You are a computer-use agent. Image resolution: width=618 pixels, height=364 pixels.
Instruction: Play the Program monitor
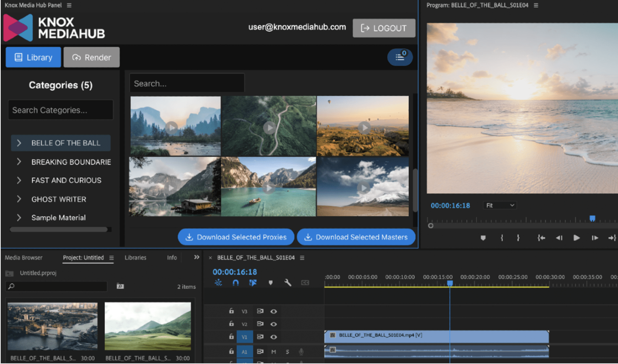click(x=576, y=238)
